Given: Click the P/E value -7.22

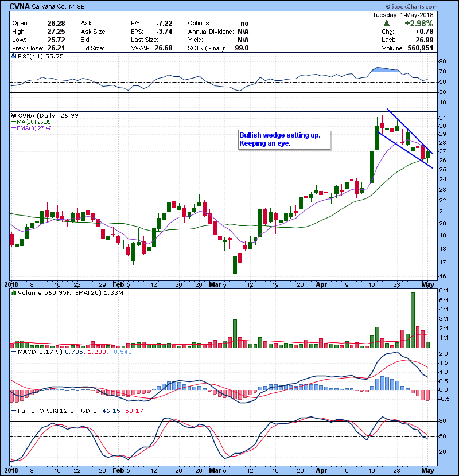Looking at the screenshot, I should point(164,24).
